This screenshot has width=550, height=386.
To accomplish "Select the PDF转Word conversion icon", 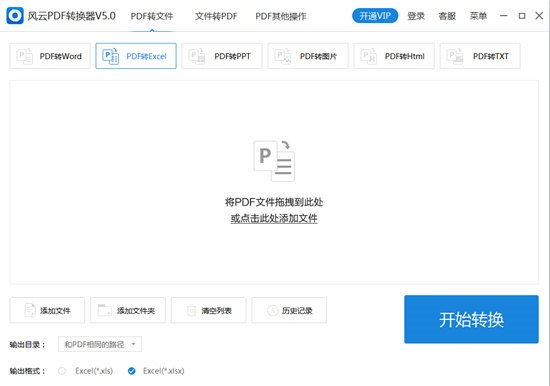I will (25, 56).
